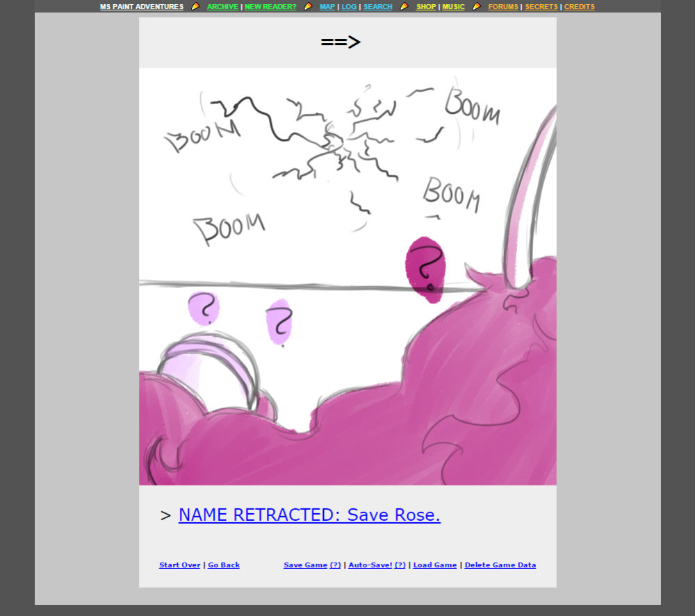The width and height of the screenshot is (695, 616).
Task: Click the candy corn icon before Forums
Action: click(477, 6)
